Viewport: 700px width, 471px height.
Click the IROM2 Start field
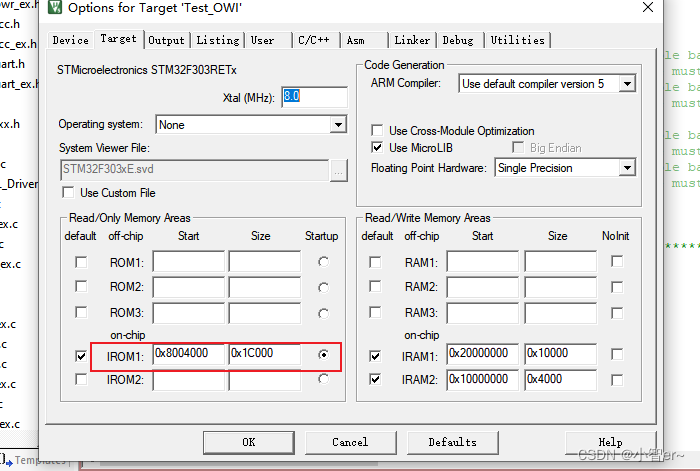[188, 380]
